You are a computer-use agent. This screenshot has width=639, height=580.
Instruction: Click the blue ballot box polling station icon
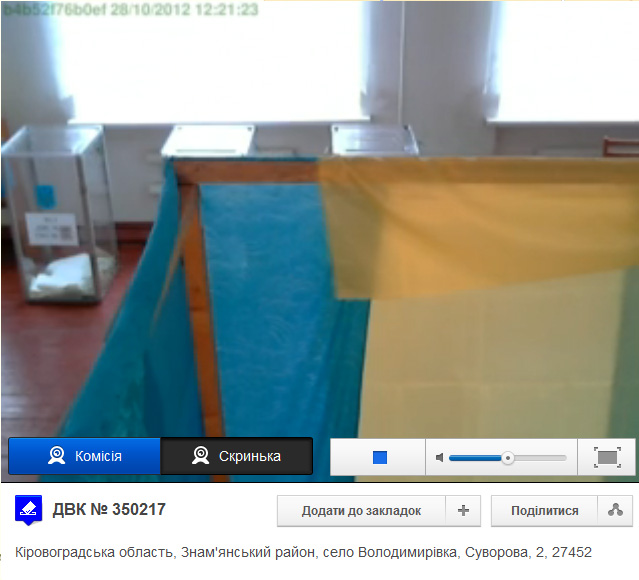click(x=29, y=510)
